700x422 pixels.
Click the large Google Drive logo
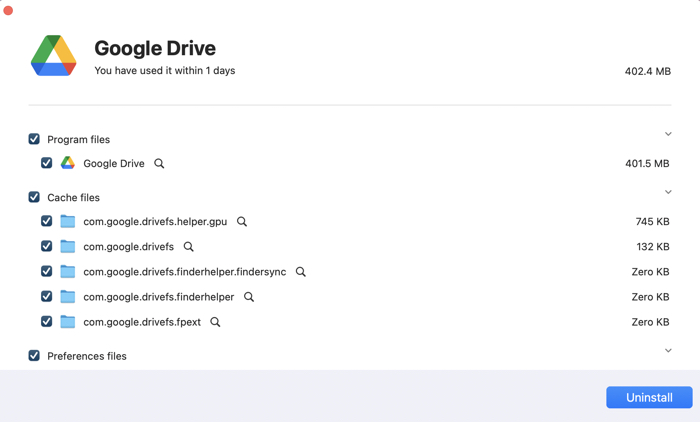54,57
